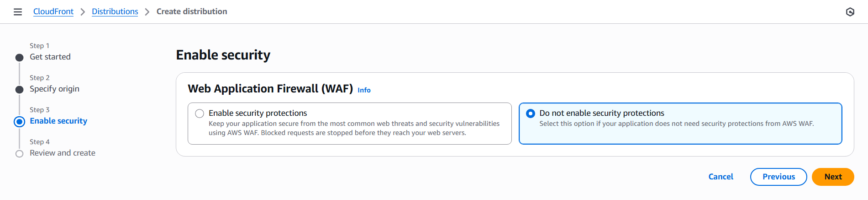Jump to Get started step

click(50, 57)
